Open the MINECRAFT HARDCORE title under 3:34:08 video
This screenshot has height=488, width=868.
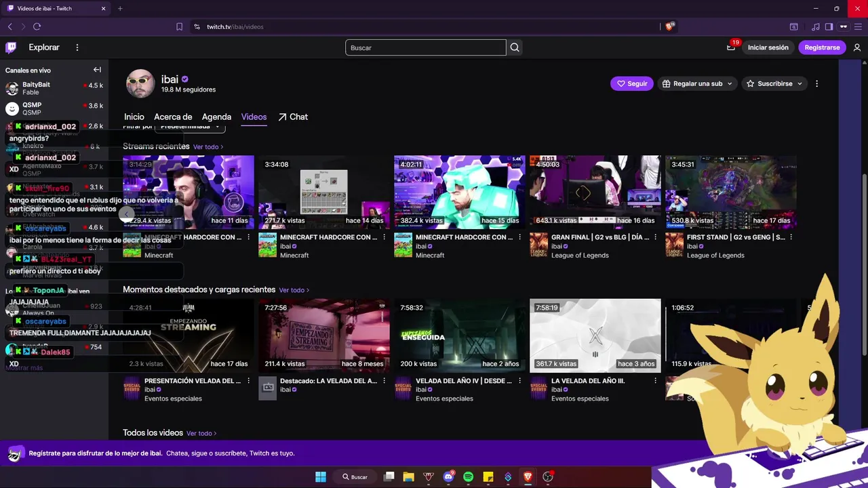329,237
